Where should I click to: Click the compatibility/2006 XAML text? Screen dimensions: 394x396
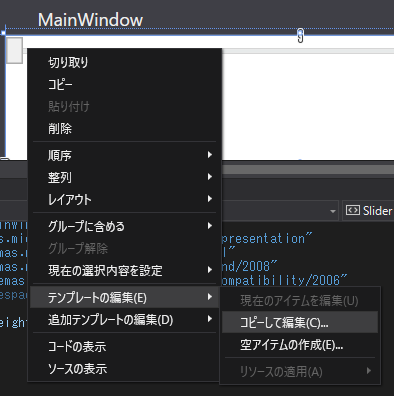(284, 280)
